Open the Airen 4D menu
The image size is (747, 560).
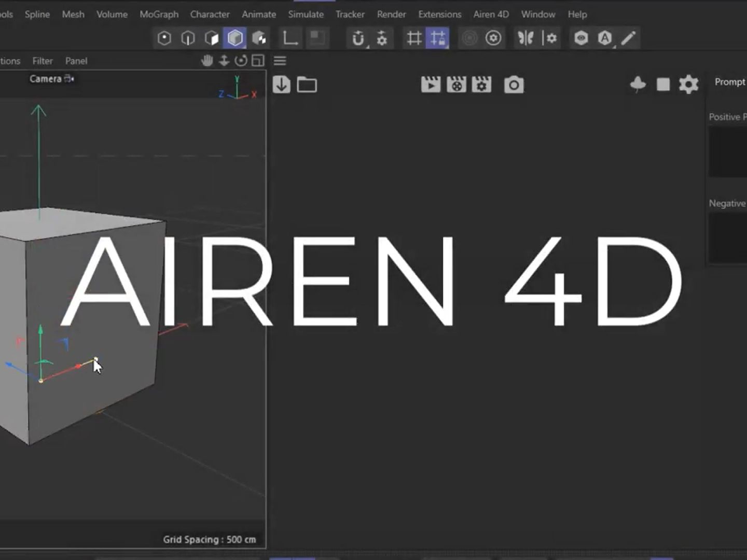click(x=491, y=15)
